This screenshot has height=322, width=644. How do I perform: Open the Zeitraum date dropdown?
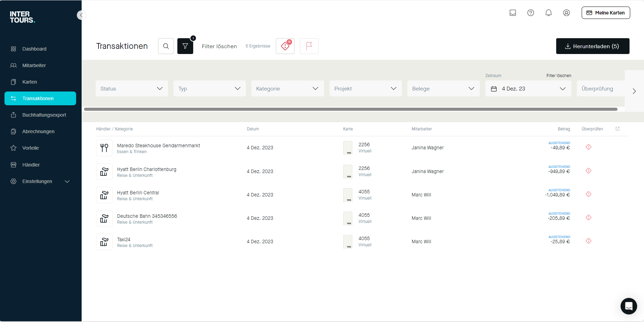click(x=528, y=88)
